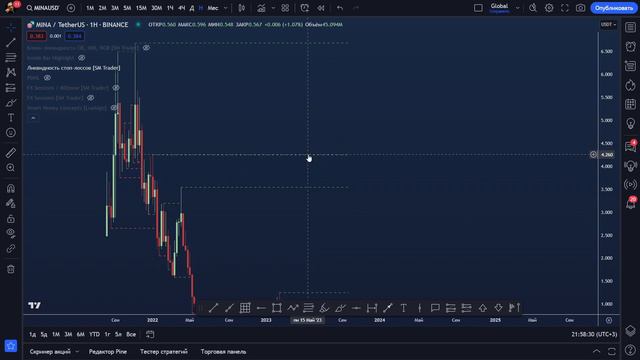
Task: Open indicator templates grid icon
Action: [x=285, y=8]
